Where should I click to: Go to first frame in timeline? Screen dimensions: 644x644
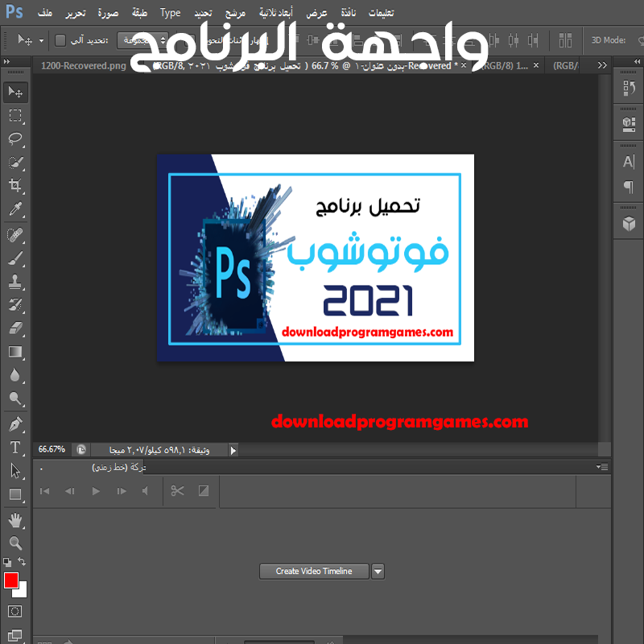[45, 491]
